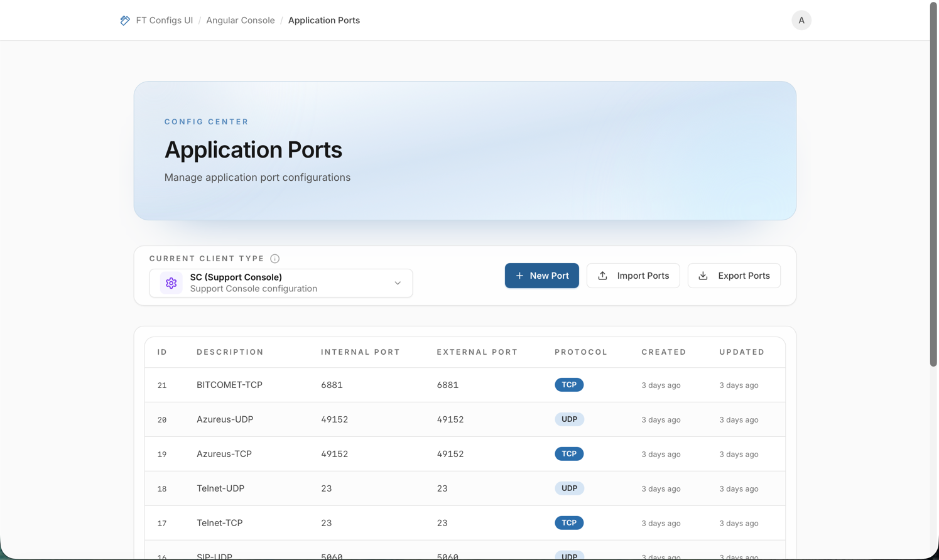939x560 pixels.
Task: Click the Updated column header
Action: point(742,352)
